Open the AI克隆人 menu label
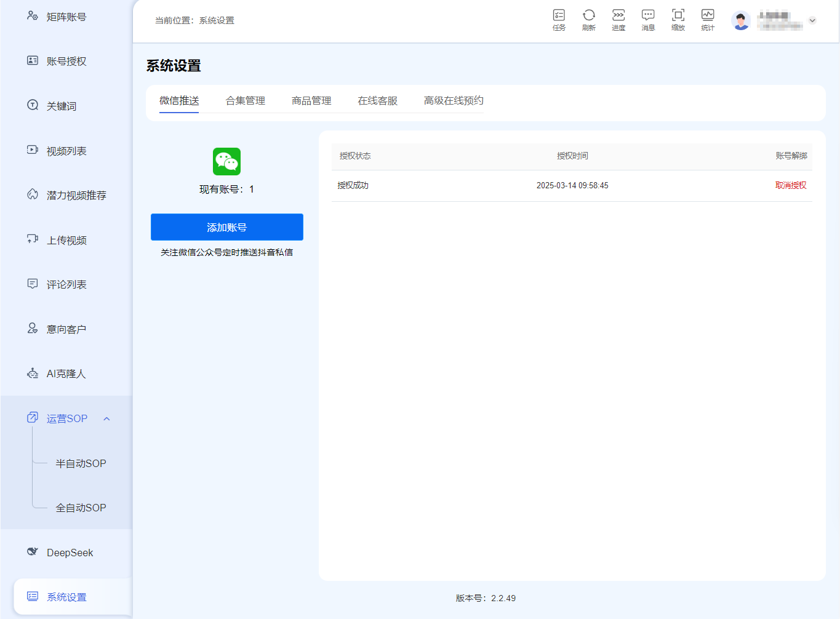The image size is (840, 619). 66,373
